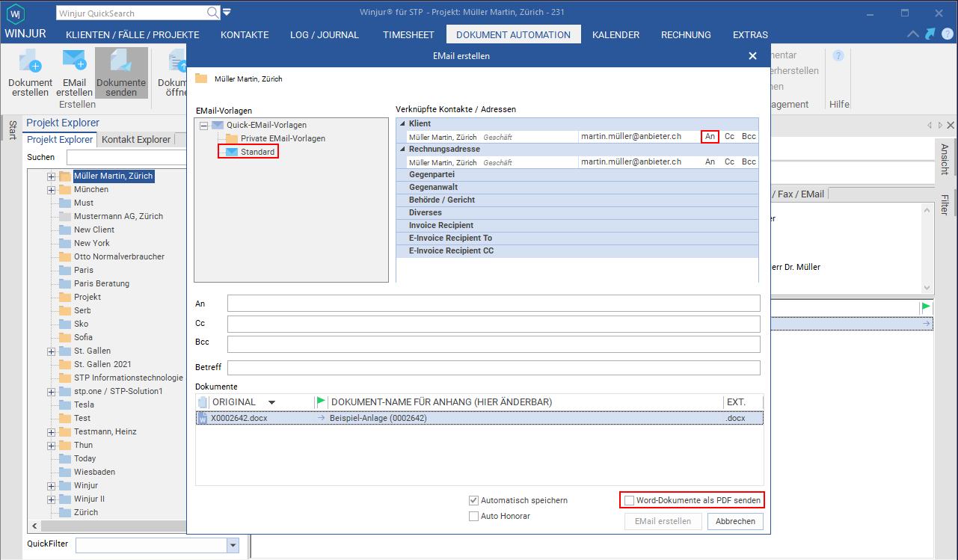The image size is (958, 560).
Task: Click the pane scroll-right triangle
Action: (939, 126)
